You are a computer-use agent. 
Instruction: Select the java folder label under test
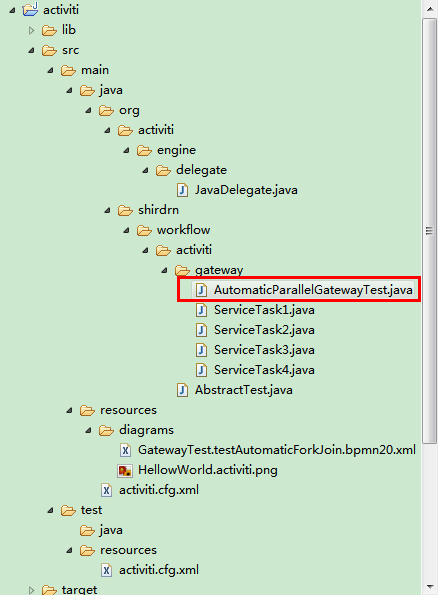pyautogui.click(x=111, y=530)
